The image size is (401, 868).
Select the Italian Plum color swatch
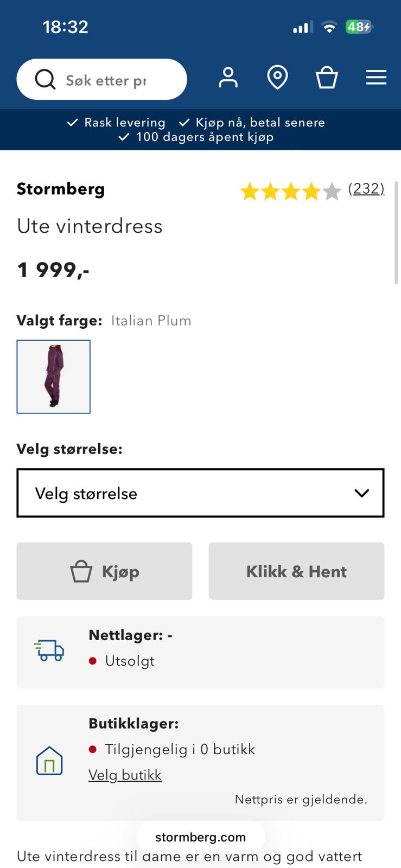click(54, 376)
